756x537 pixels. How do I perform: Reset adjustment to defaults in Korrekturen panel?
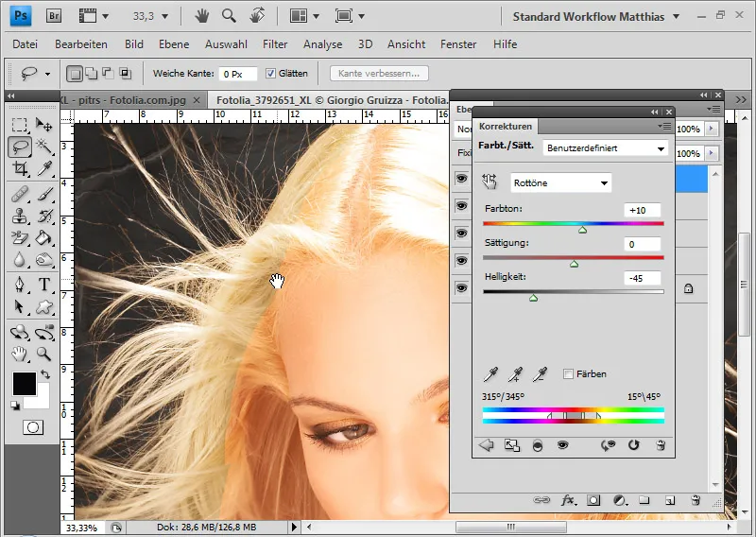click(x=633, y=445)
